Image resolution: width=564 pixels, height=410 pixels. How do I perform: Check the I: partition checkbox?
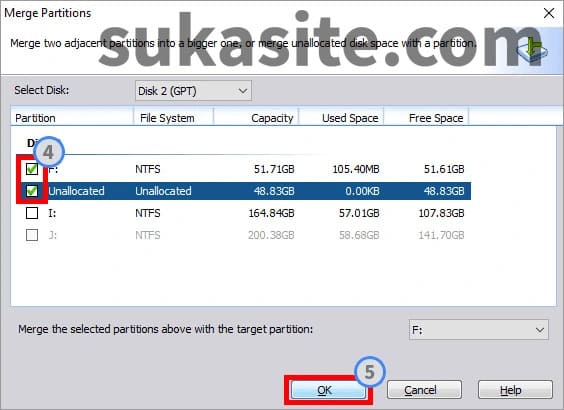[x=32, y=213]
